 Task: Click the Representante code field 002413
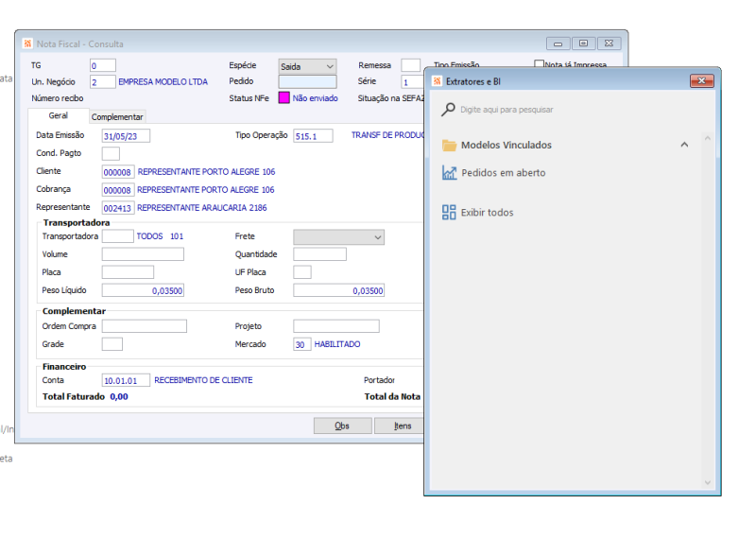click(x=117, y=208)
